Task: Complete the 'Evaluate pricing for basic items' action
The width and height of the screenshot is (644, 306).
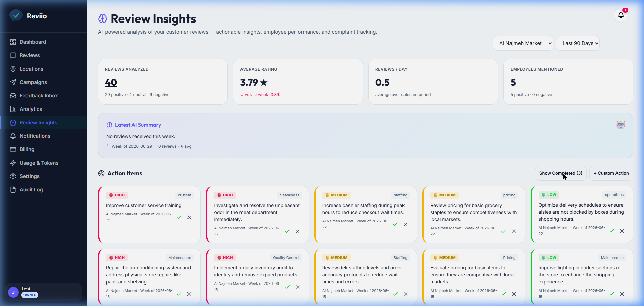Action: (504, 294)
